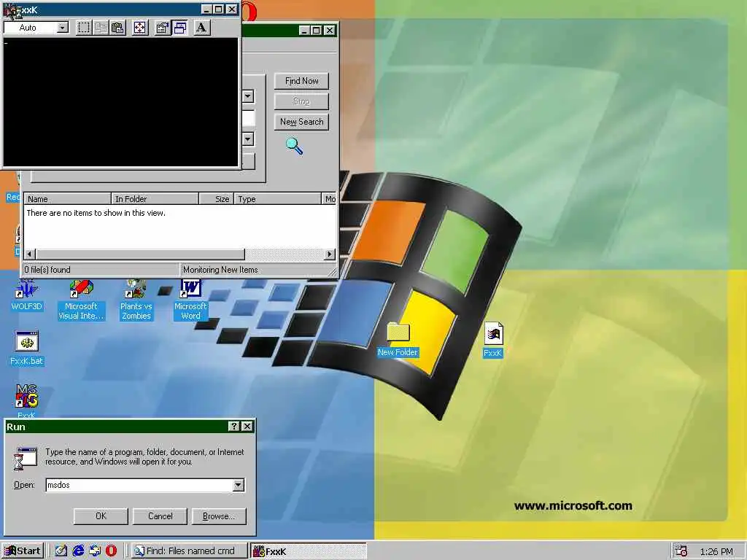This screenshot has height=560, width=747.
Task: Click Browse... in the Run dialog
Action: [219, 516]
